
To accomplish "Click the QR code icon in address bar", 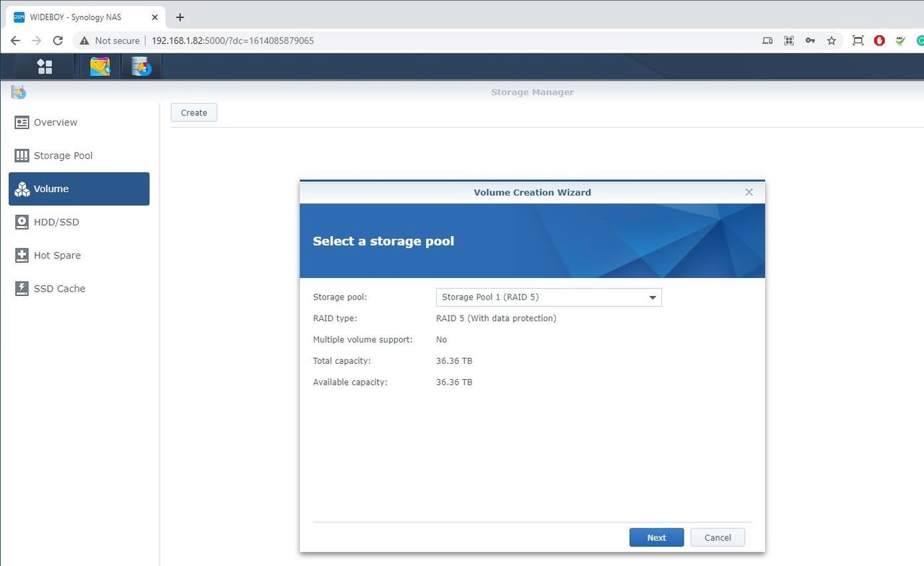I will (789, 40).
